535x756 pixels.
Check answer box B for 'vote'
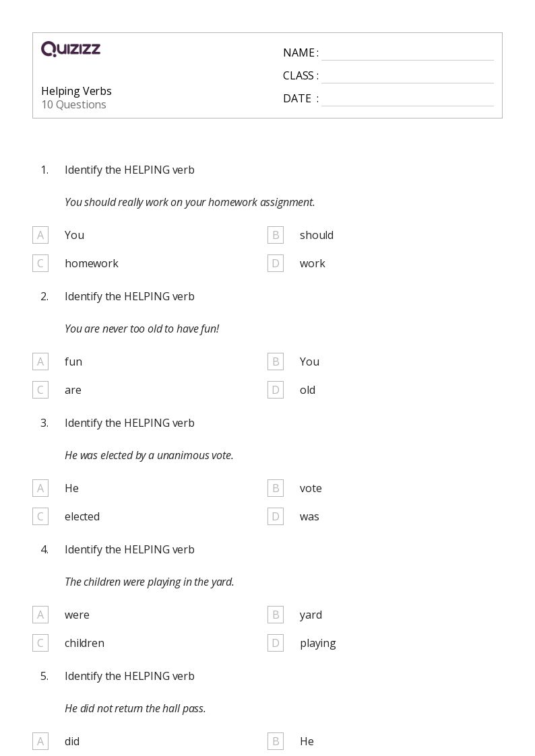pyautogui.click(x=276, y=488)
